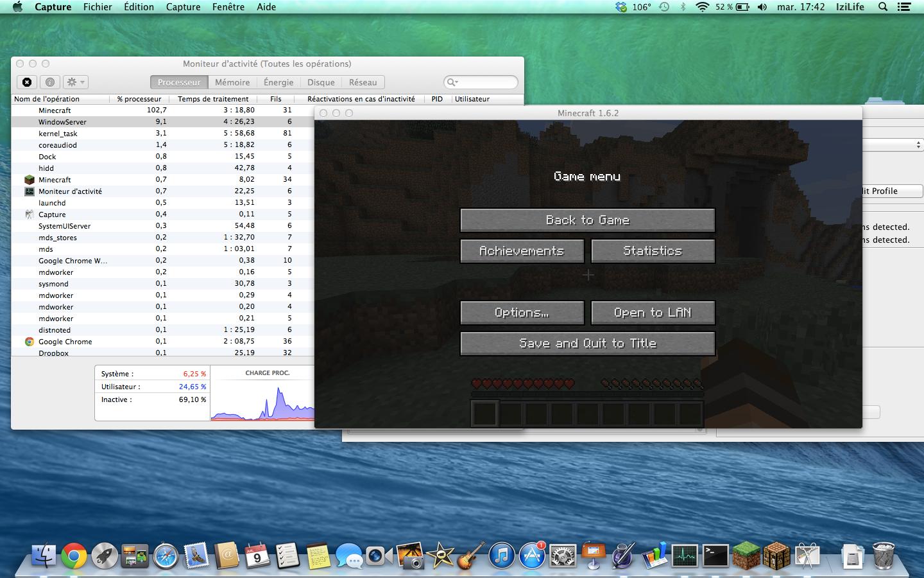The height and width of the screenshot is (578, 924).
Task: Click the process info (i) toolbar button
Action: [50, 82]
